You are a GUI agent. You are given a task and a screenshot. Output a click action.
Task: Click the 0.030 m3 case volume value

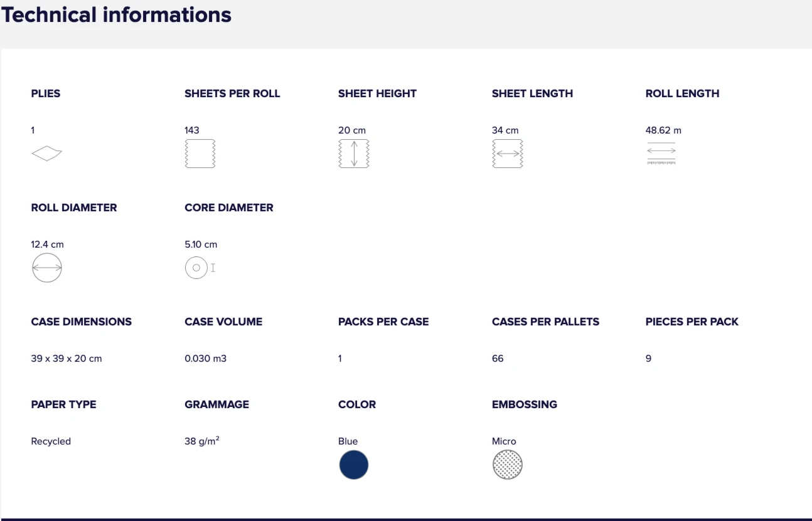206,359
